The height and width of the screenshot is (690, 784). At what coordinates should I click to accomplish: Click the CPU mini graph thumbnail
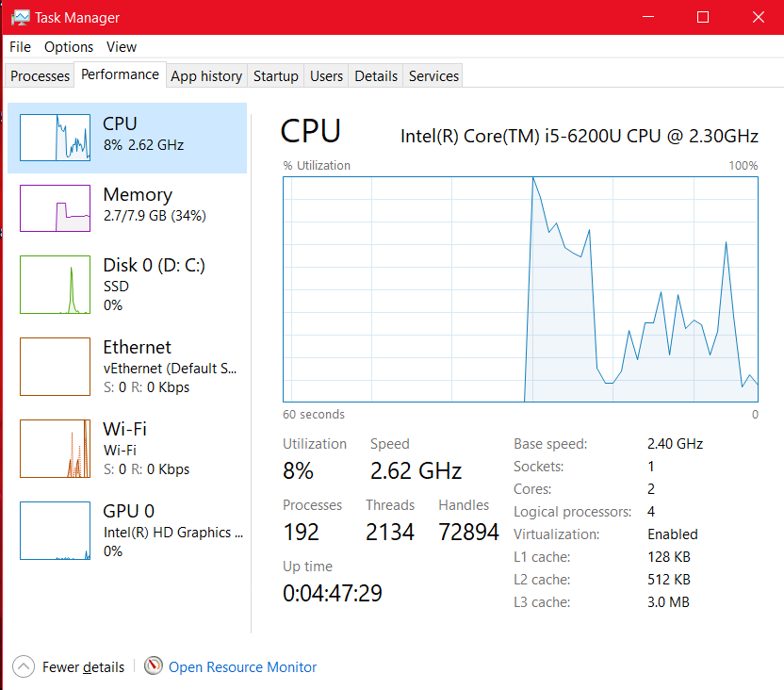click(55, 138)
